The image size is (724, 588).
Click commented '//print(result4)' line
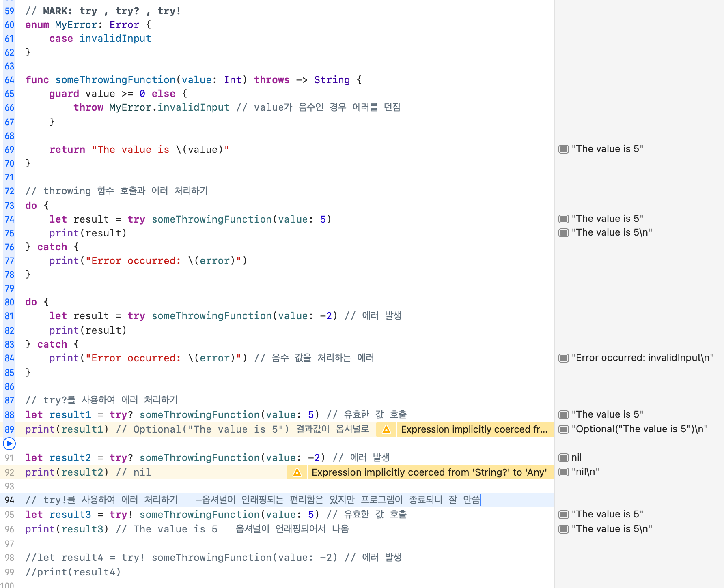click(73, 572)
